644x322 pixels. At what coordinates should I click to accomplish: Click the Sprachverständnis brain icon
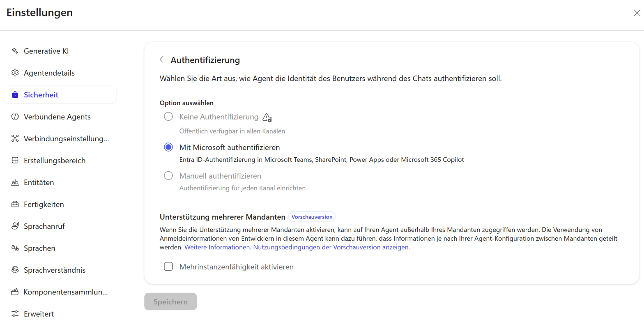(15, 270)
